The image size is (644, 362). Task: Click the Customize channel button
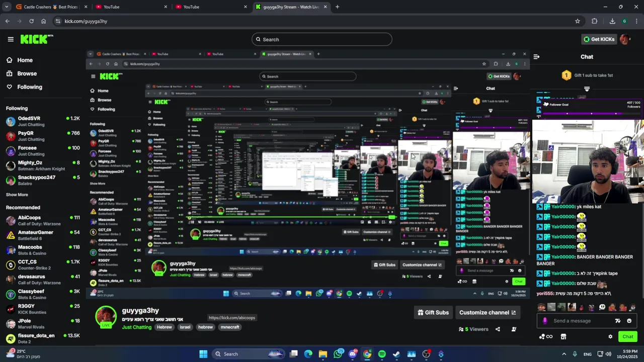(x=488, y=313)
